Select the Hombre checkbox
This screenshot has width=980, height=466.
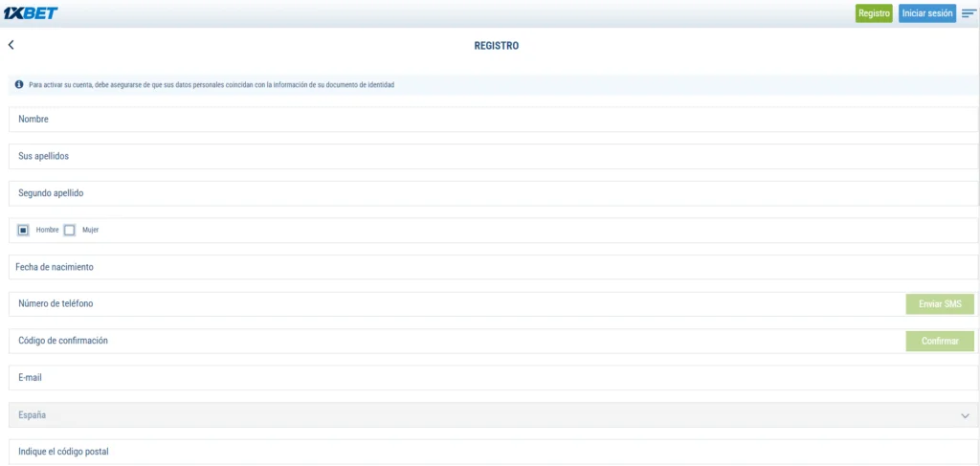tap(24, 231)
